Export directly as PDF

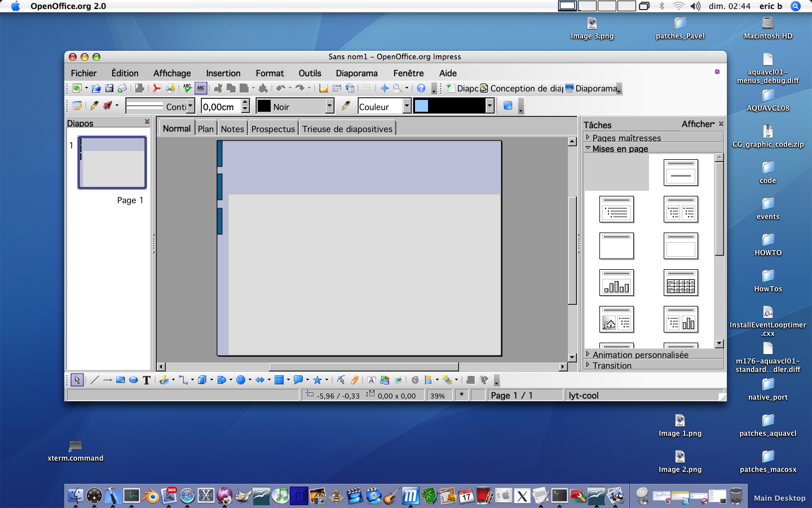pyautogui.click(x=156, y=88)
